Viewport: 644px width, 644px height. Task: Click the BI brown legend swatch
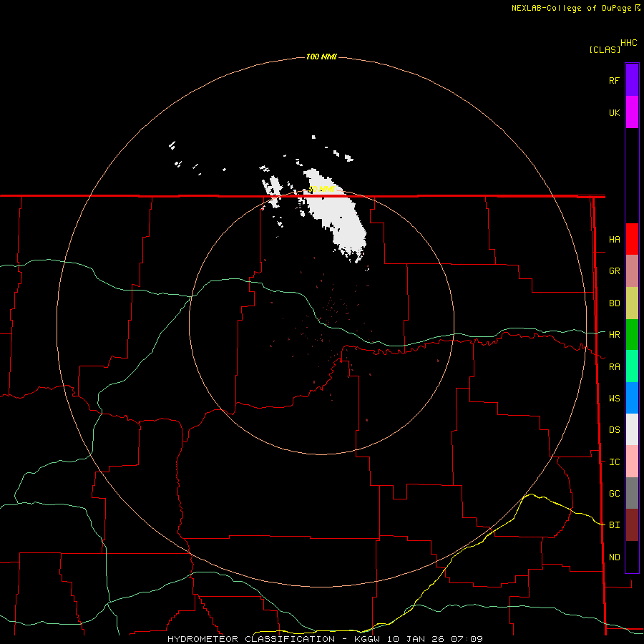(x=632, y=525)
